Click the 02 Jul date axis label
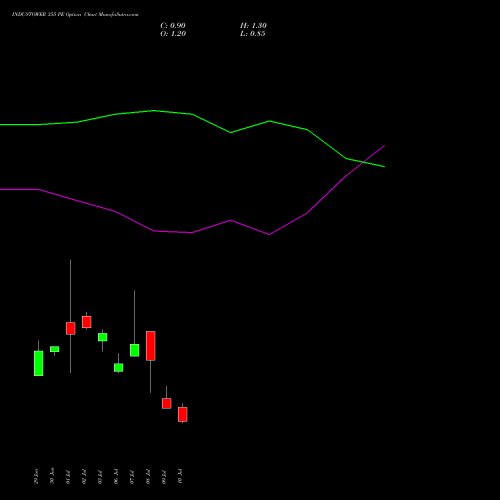The width and height of the screenshot is (500, 500). point(84,477)
